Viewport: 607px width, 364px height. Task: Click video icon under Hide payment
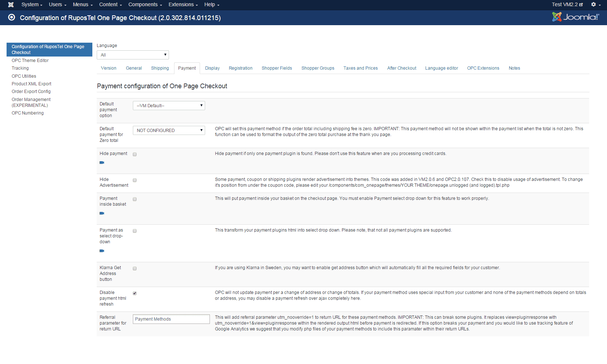[102, 163]
